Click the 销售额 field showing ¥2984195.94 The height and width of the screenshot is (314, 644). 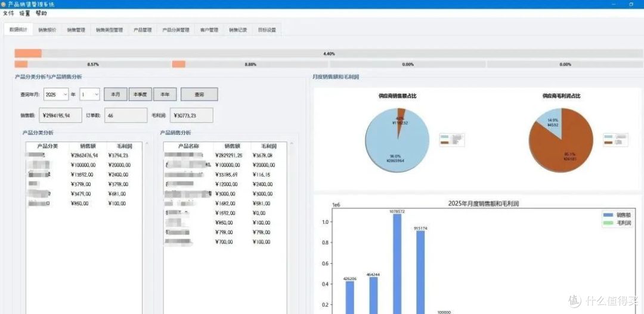click(60, 115)
